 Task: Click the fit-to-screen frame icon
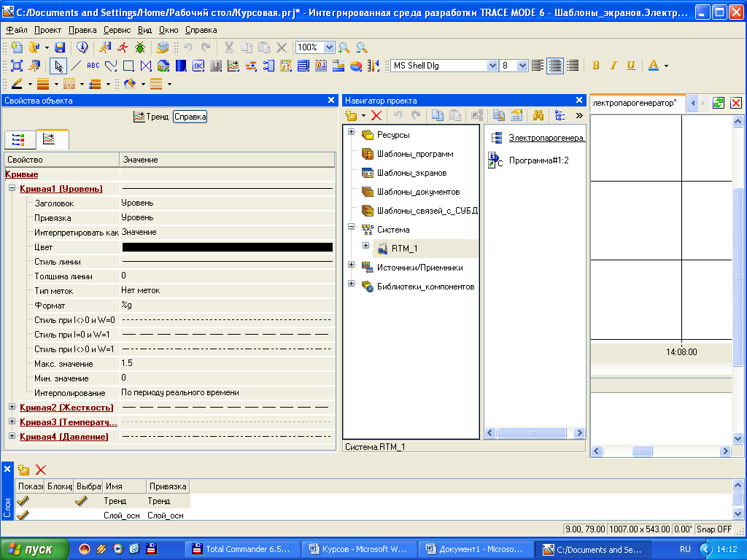point(17,66)
